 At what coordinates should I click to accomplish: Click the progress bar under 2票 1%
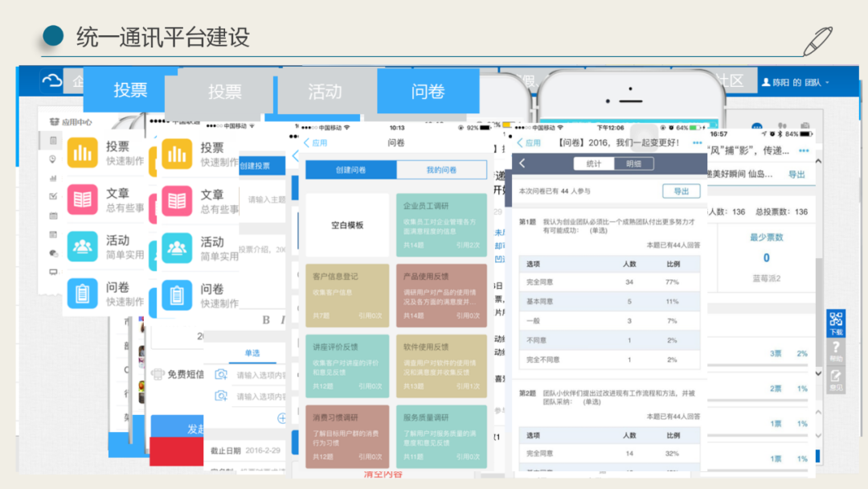pyautogui.click(x=757, y=401)
